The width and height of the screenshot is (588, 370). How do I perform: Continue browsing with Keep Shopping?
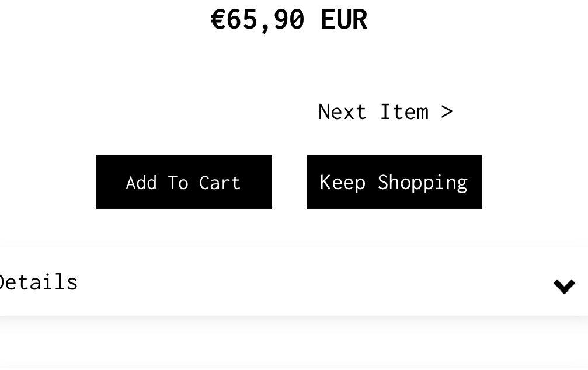pos(394,182)
